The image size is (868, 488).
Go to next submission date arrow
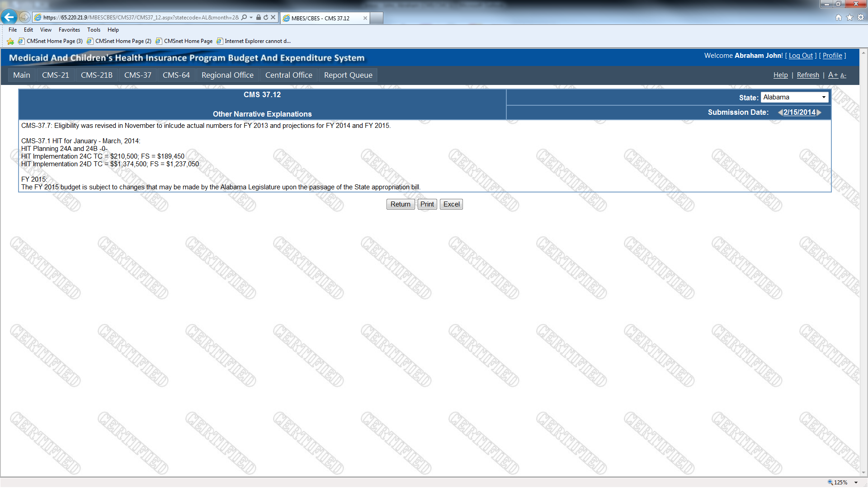pos(819,113)
